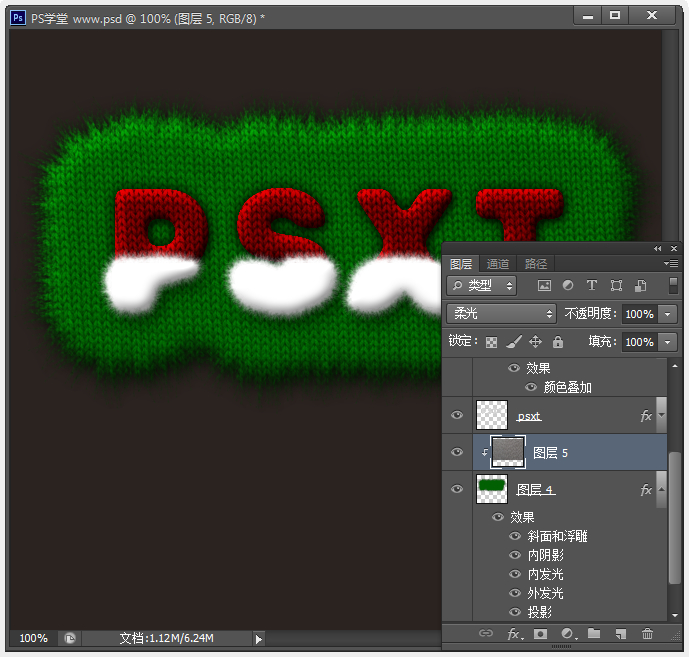Add a layer mask icon
Viewport: 689px width, 657px height.
coord(540,633)
